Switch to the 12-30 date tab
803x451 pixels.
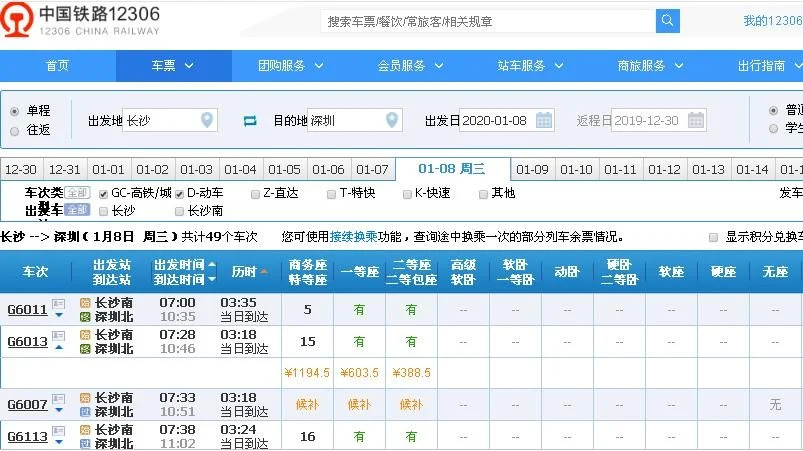point(21,169)
